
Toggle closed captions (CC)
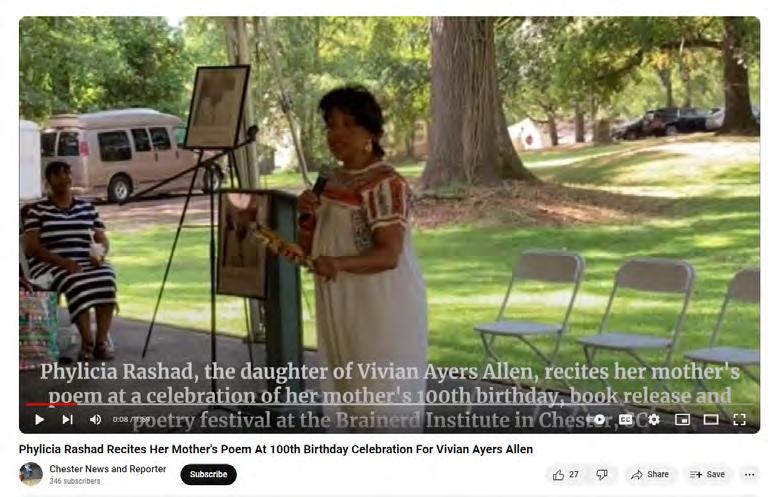tap(626, 419)
